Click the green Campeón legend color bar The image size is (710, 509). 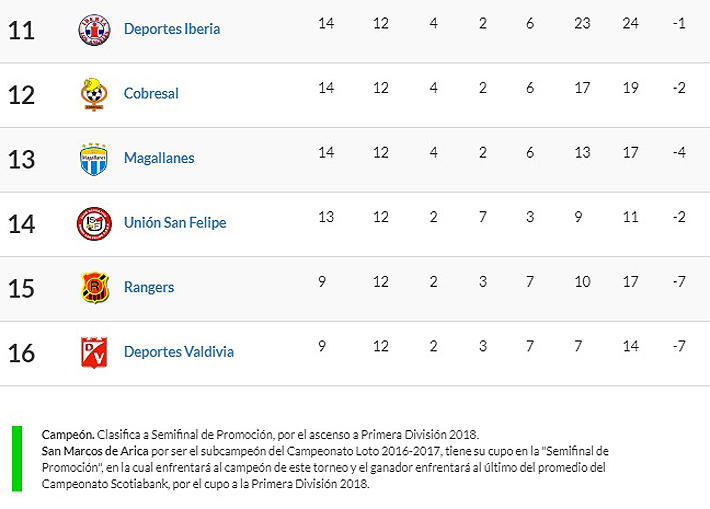(17, 459)
